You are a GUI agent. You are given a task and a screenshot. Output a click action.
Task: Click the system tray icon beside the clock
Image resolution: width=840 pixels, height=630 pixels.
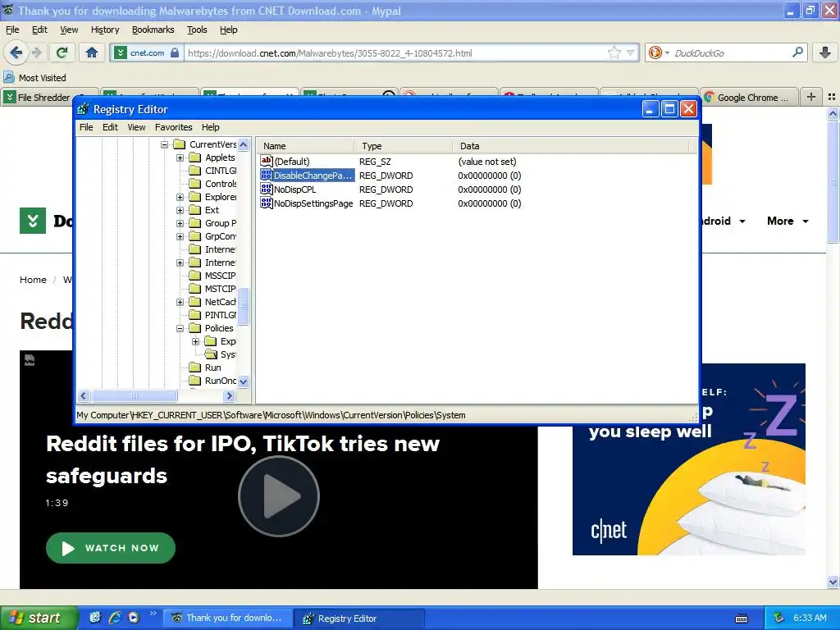point(779,618)
